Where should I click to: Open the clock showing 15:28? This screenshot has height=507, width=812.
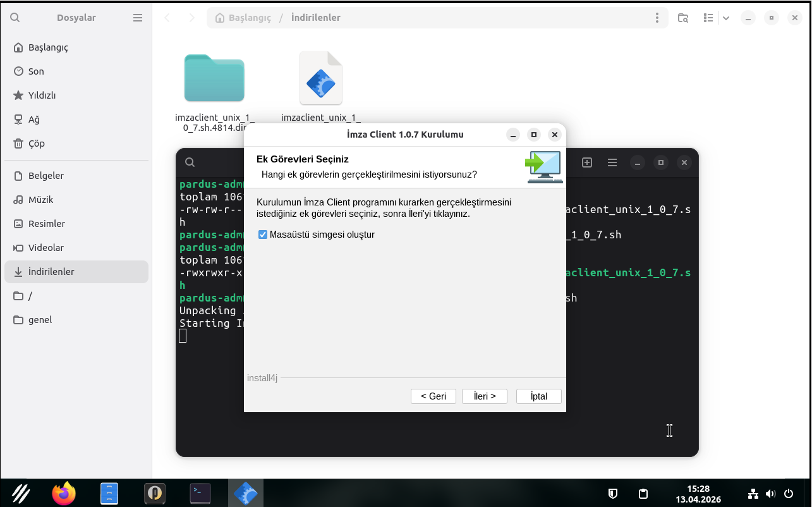tap(698, 494)
